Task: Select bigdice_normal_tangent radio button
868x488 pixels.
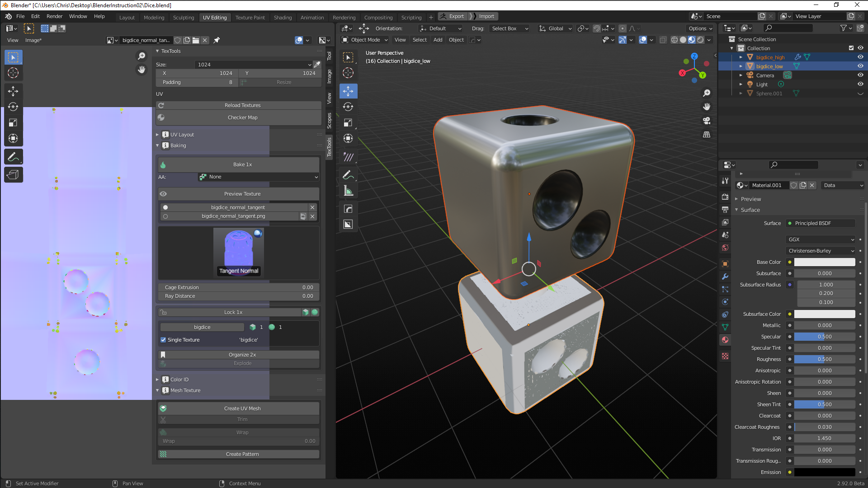Action: coord(165,207)
